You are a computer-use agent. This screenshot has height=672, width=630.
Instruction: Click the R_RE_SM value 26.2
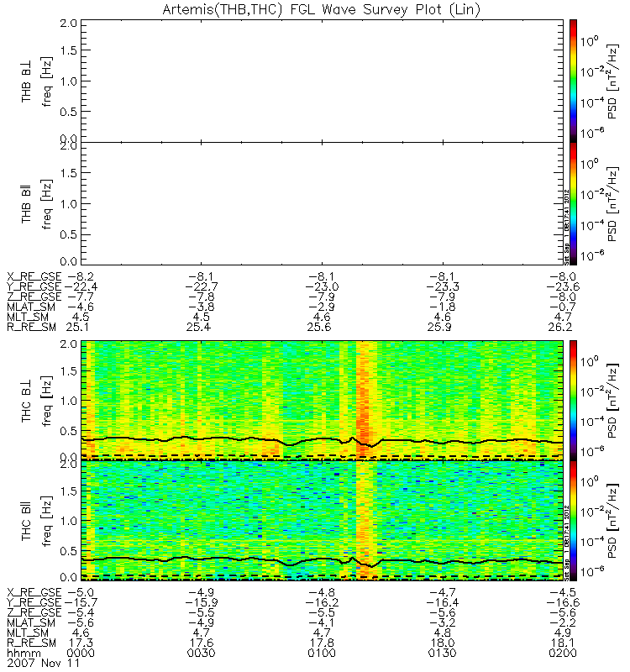pos(560,327)
